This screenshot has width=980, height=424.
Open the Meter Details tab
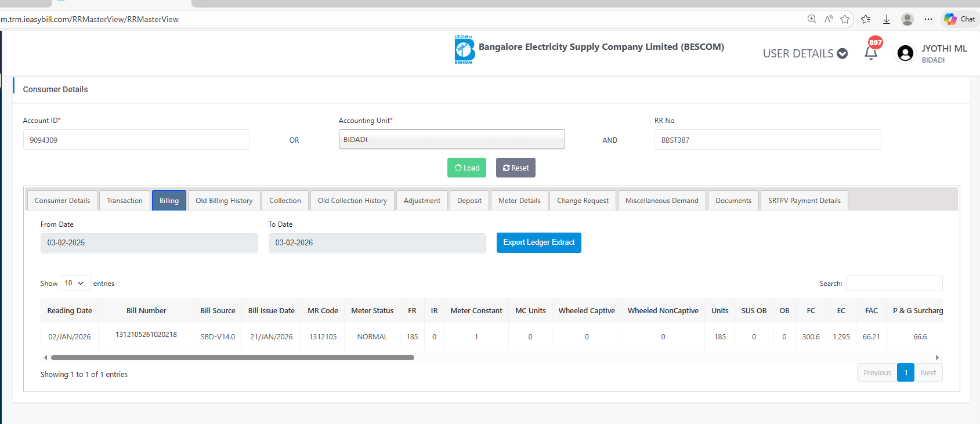click(519, 201)
